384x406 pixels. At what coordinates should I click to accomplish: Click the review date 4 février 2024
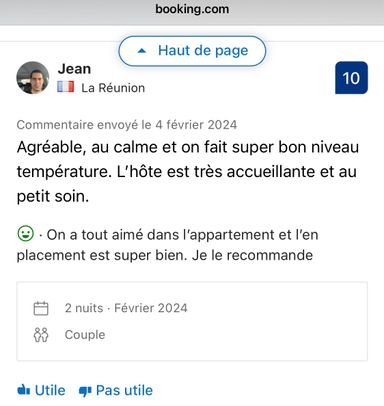click(x=196, y=125)
